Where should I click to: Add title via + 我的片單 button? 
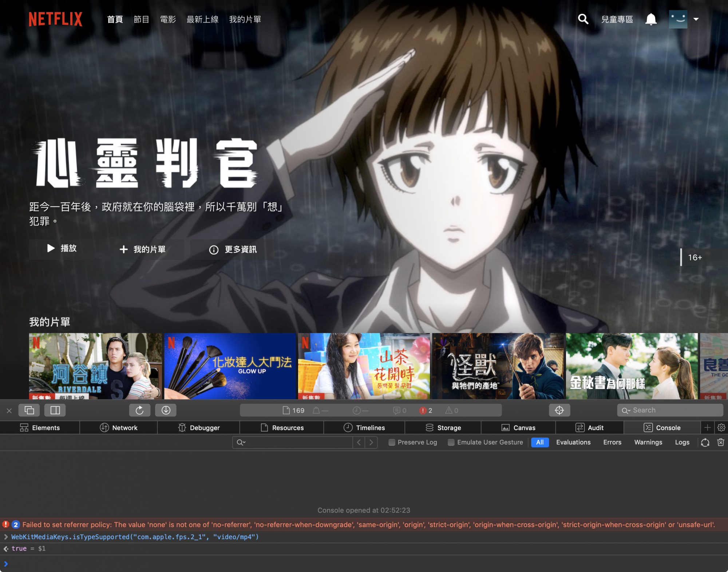[142, 249]
